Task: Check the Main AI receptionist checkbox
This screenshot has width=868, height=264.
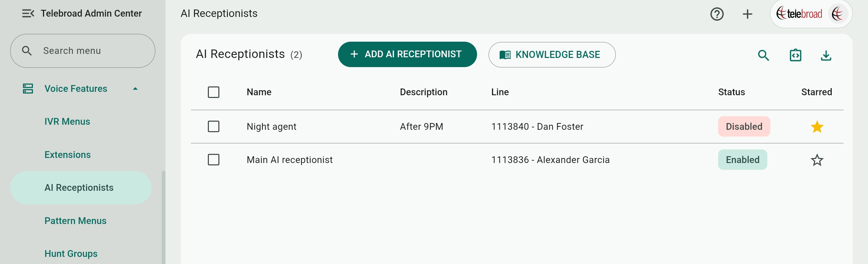Action: (x=214, y=160)
